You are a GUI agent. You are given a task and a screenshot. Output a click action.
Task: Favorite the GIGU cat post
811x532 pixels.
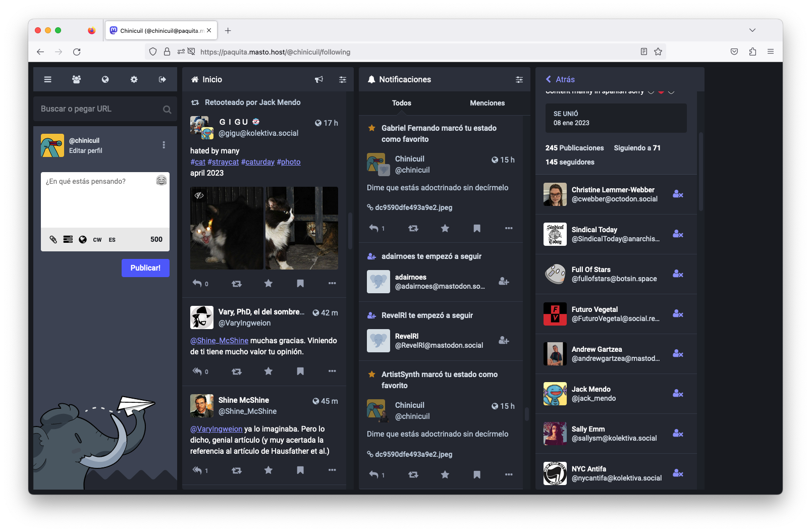tap(268, 284)
